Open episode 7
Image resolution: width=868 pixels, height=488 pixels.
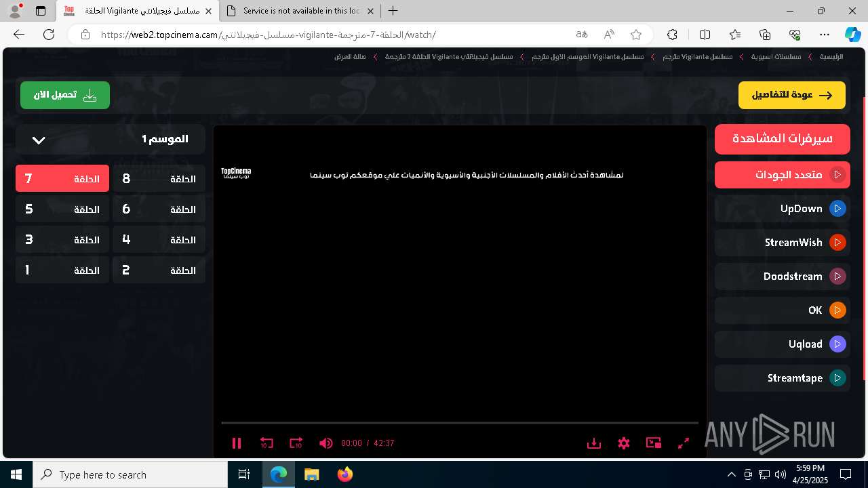pyautogui.click(x=62, y=179)
